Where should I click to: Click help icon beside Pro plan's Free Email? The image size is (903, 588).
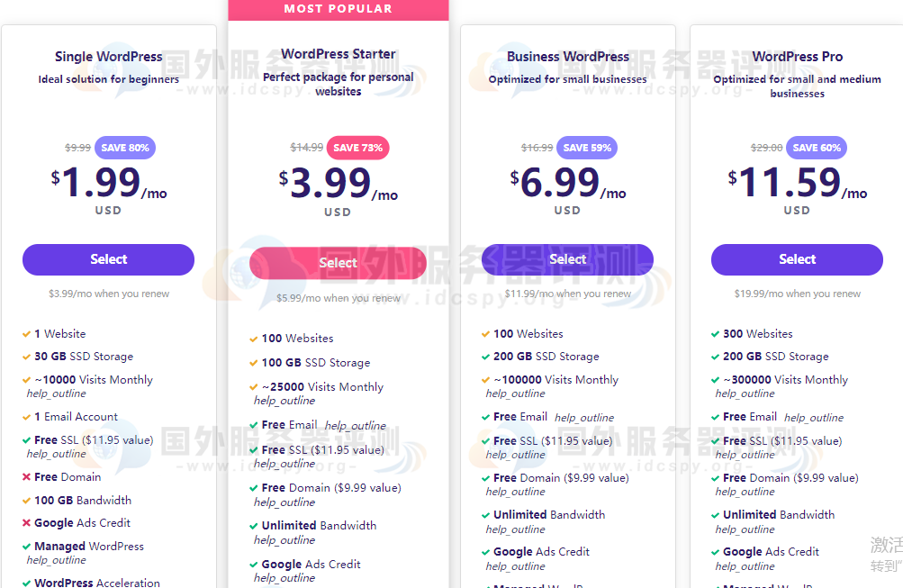(x=814, y=418)
